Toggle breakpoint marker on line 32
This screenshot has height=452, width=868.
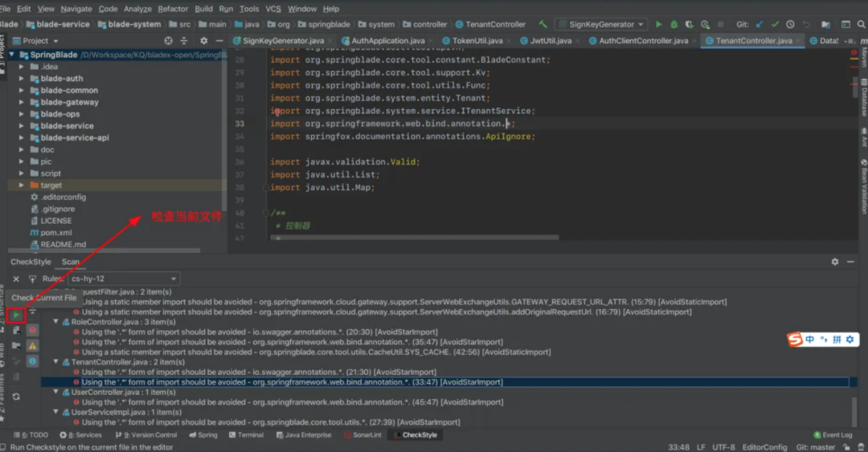pyautogui.click(x=277, y=112)
